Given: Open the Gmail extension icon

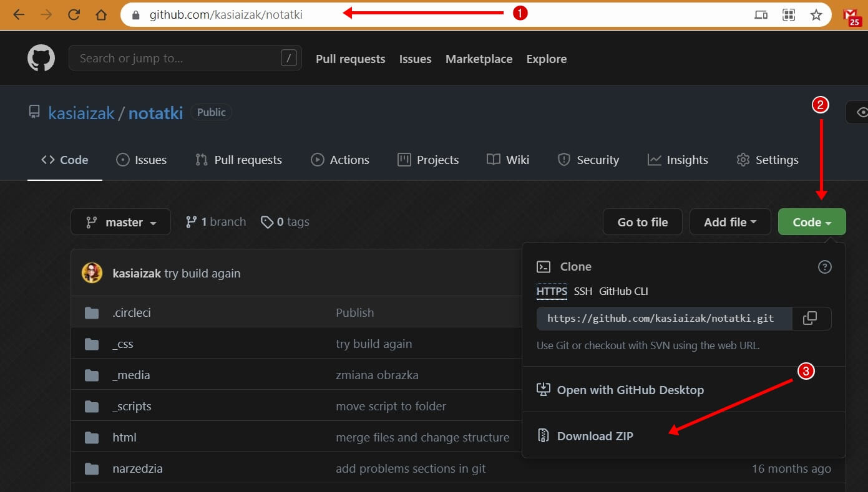Looking at the screenshot, I should [x=852, y=16].
